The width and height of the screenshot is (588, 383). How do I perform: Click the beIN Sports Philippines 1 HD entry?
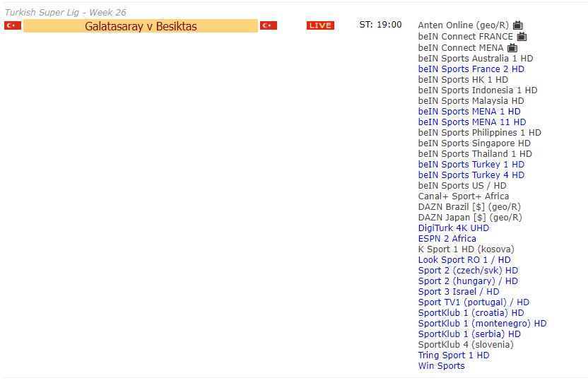point(480,133)
